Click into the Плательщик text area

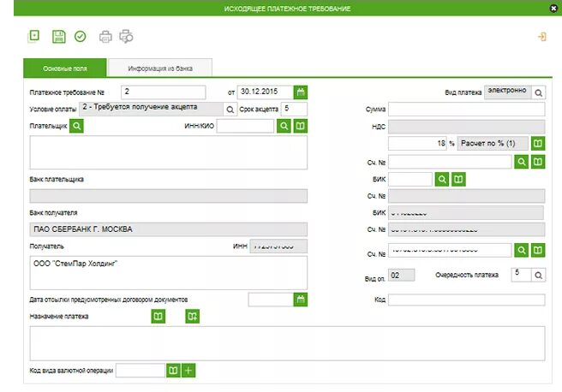(169, 152)
